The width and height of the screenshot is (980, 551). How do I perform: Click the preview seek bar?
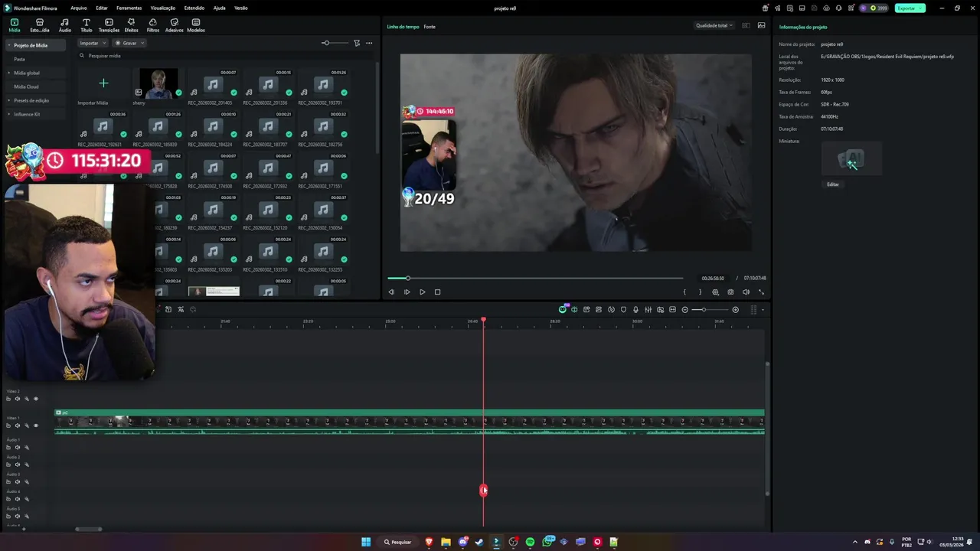535,278
